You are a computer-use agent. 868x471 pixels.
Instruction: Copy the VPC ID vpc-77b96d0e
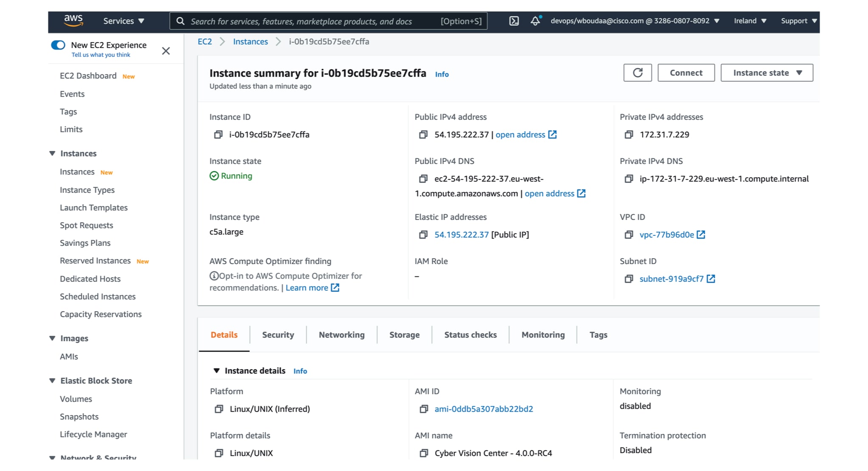click(x=629, y=234)
